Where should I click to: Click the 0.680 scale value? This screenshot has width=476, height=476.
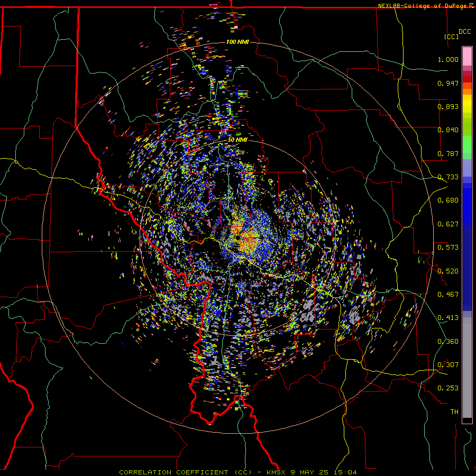coord(448,200)
